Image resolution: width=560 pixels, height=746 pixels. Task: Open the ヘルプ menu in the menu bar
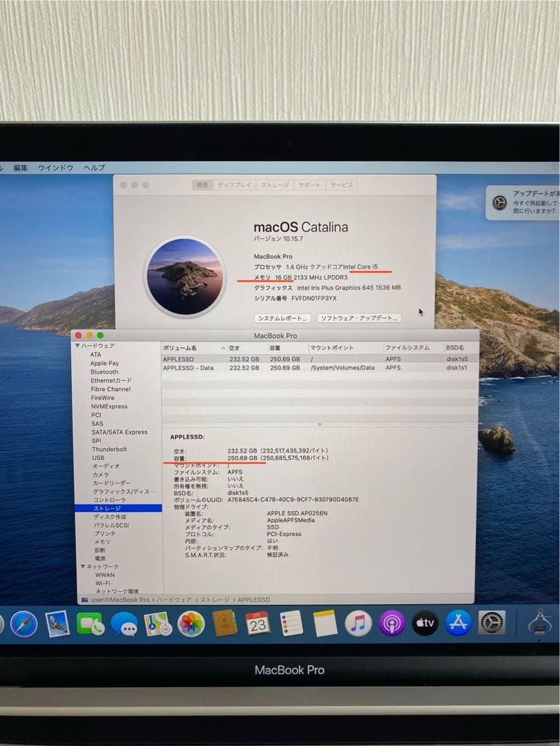[94, 168]
